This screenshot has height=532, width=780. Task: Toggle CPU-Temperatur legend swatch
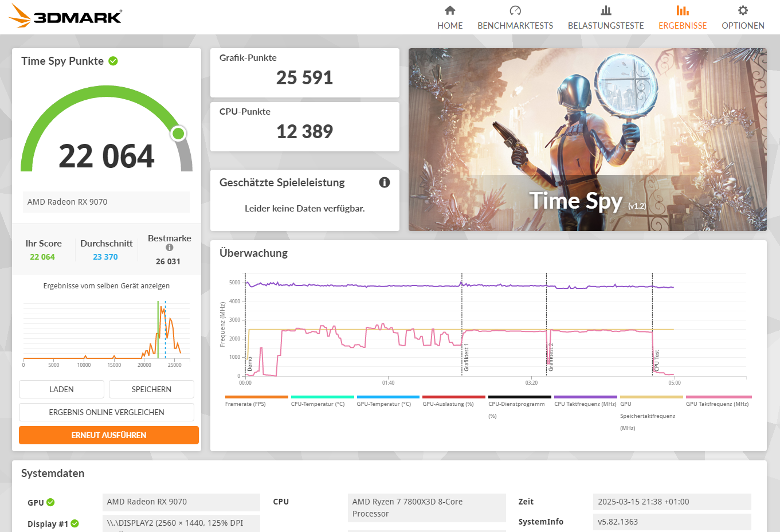pos(323,397)
